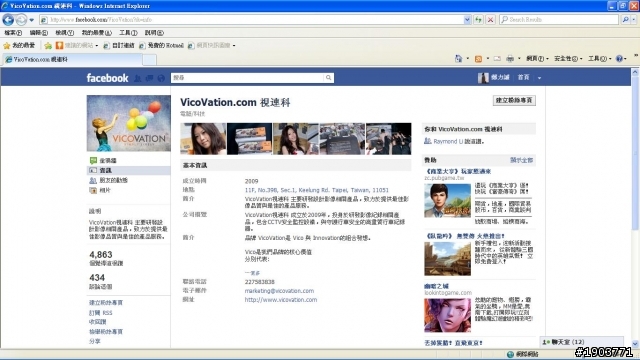The height and width of the screenshot is (360, 640).
Task: Expand the web slice gallery dropdown arrow
Action: (234, 46)
